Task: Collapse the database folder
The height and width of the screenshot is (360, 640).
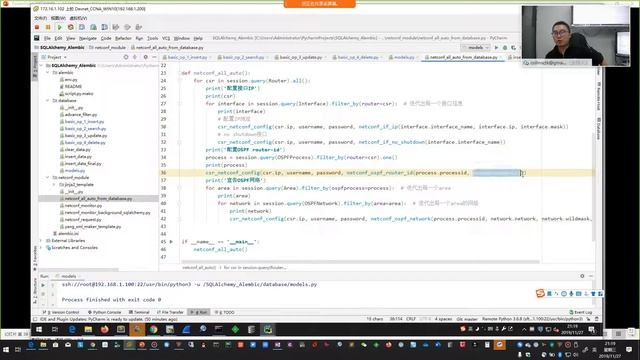Action: point(48,100)
